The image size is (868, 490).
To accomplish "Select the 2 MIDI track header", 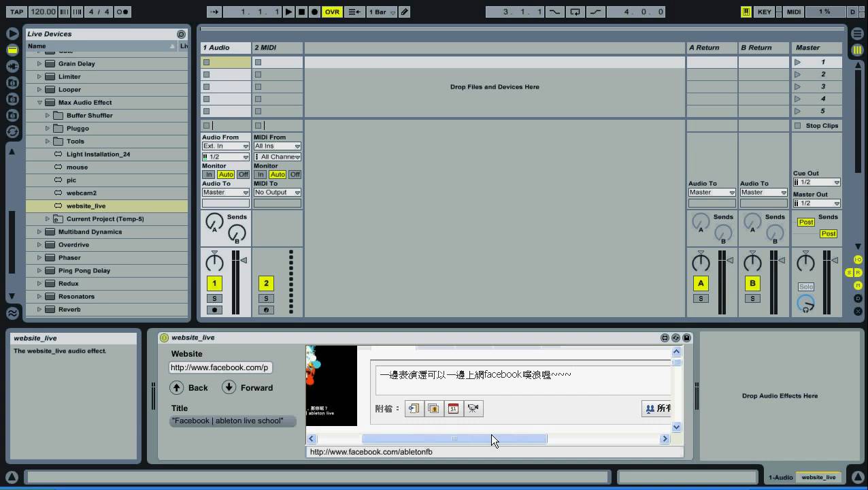I will [278, 48].
